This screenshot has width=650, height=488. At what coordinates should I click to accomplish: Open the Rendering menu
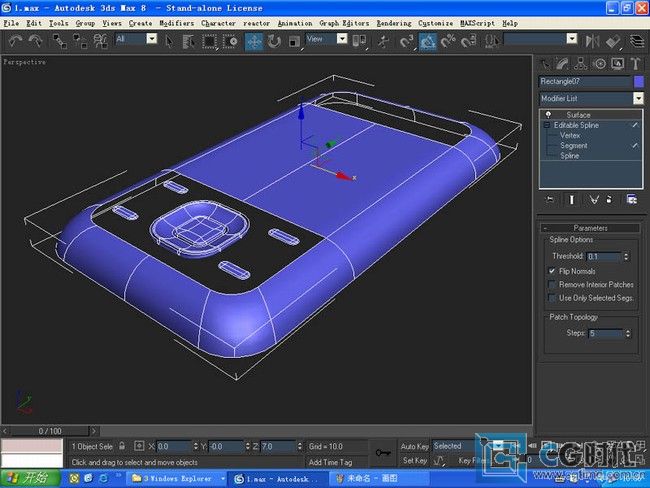394,23
